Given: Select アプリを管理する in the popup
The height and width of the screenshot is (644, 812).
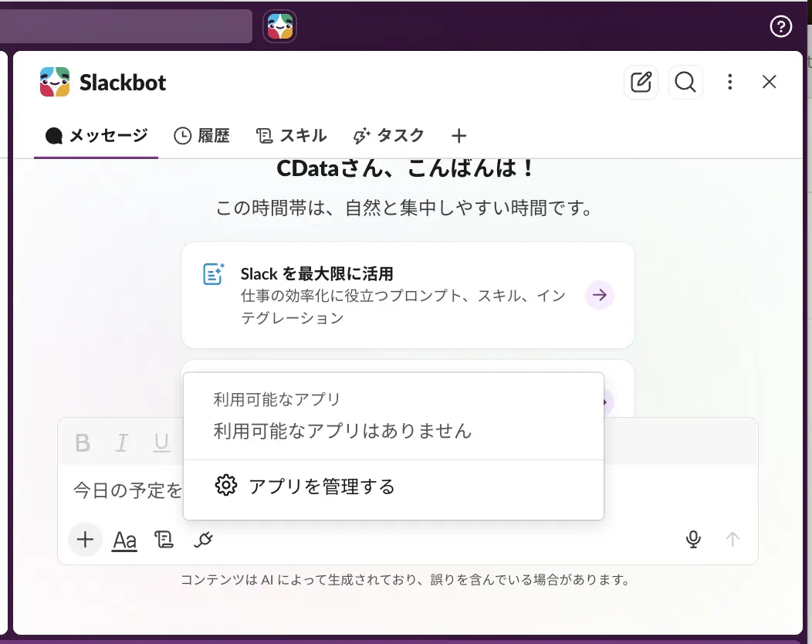Looking at the screenshot, I should point(394,486).
